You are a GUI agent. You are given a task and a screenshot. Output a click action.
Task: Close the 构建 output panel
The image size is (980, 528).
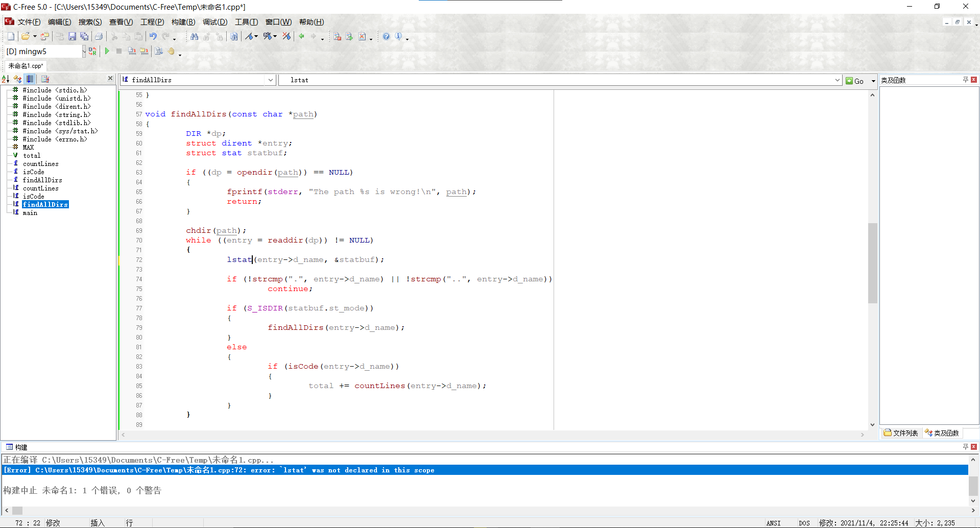[x=974, y=447]
